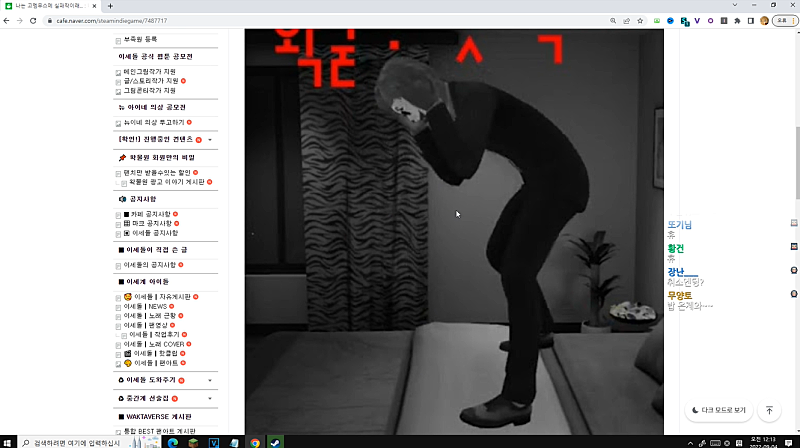The width and height of the screenshot is (800, 448).
Task: Open 팬치만 받을수있는 할인 board
Action: [x=157, y=173]
